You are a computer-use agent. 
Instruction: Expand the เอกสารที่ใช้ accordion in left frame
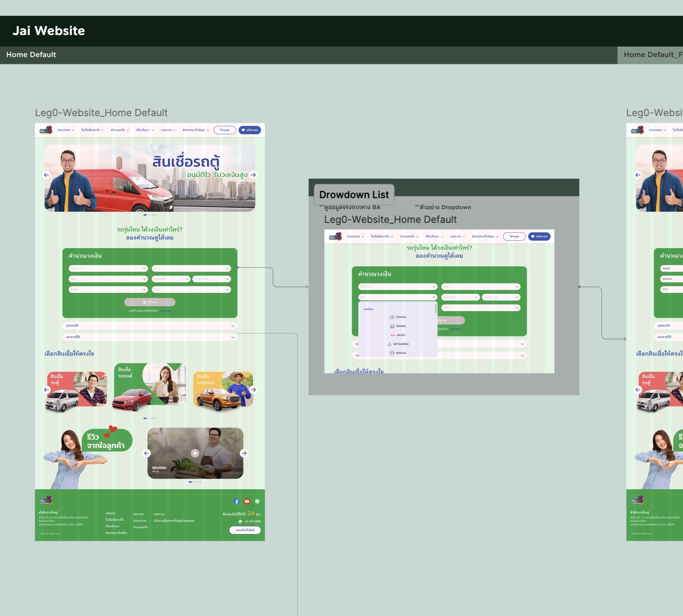coord(150,337)
